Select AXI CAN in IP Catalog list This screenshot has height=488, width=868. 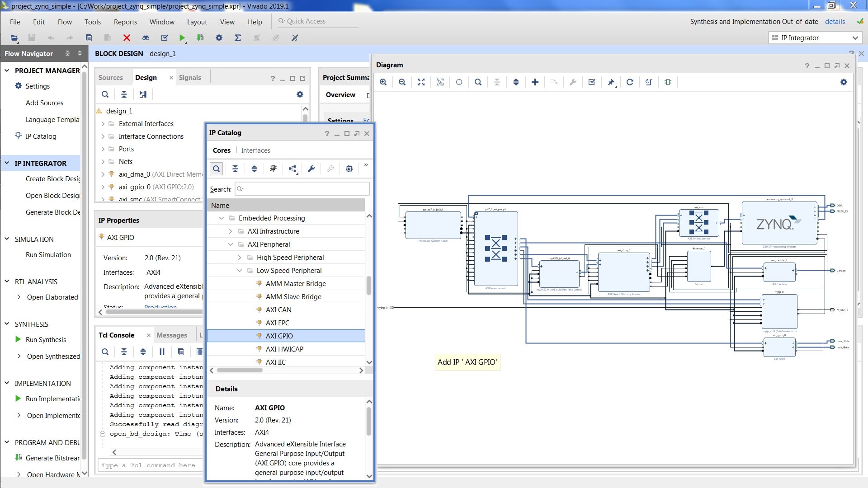tap(286, 310)
